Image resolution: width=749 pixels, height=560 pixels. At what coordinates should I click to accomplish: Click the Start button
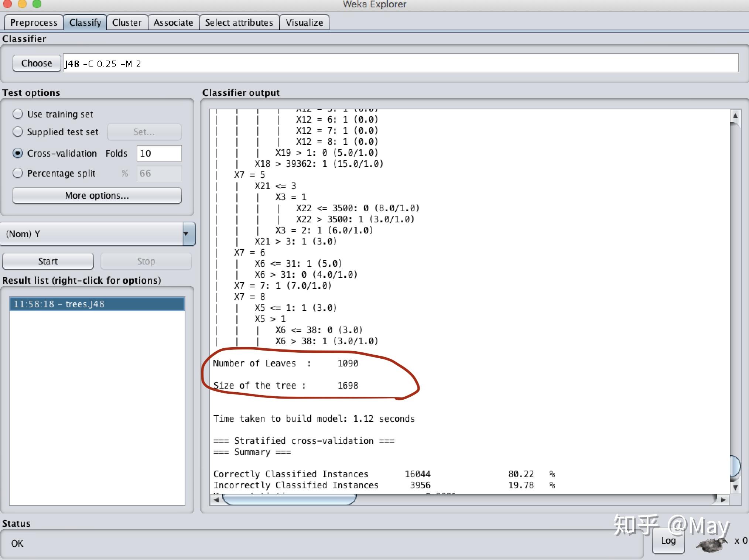click(48, 261)
